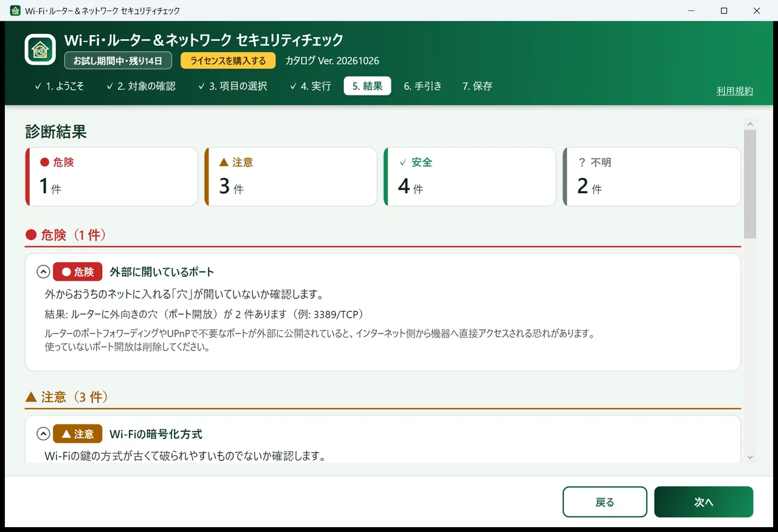Click the 外部に開いているポート title
This screenshot has height=532, width=778.
(x=162, y=272)
